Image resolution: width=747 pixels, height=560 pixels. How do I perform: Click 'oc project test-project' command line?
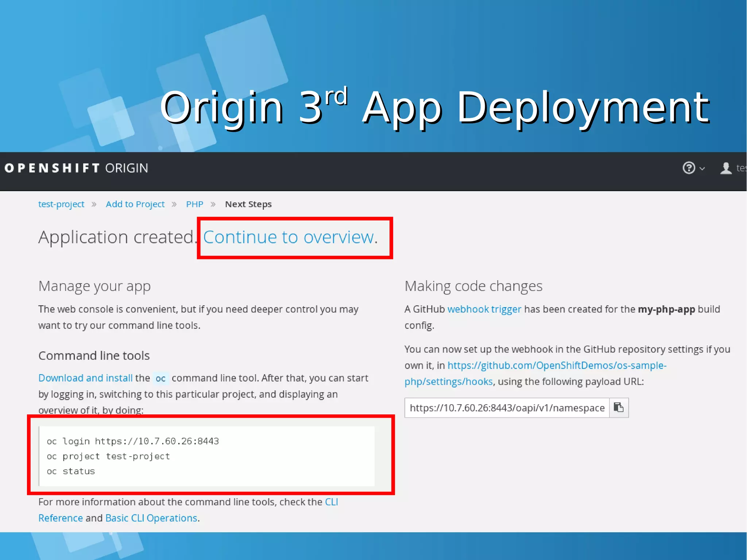[108, 456]
